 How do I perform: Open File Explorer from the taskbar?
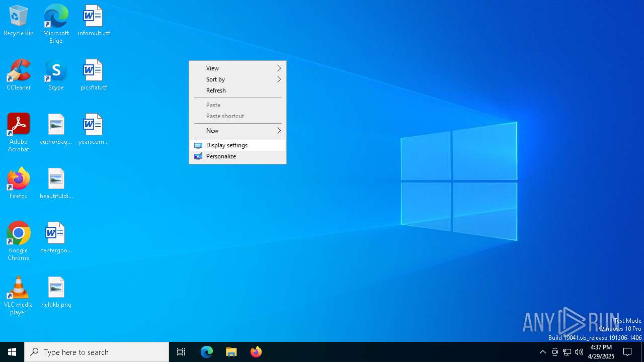tap(231, 352)
